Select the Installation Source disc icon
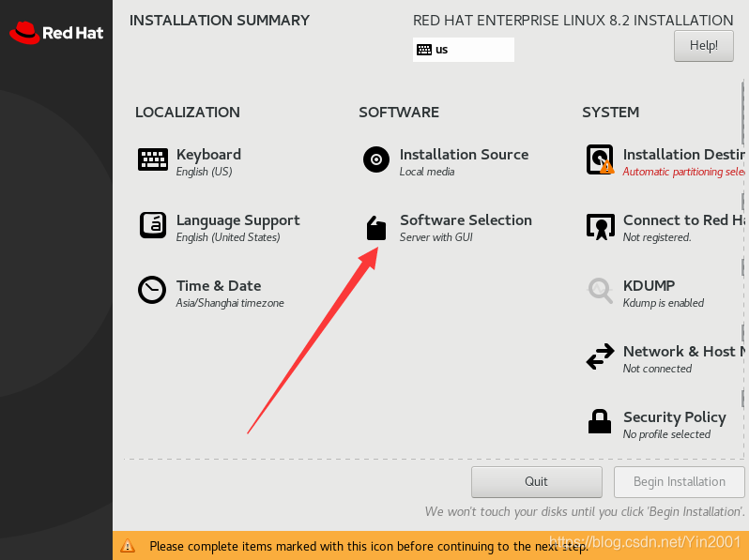The image size is (749, 560). (x=376, y=159)
